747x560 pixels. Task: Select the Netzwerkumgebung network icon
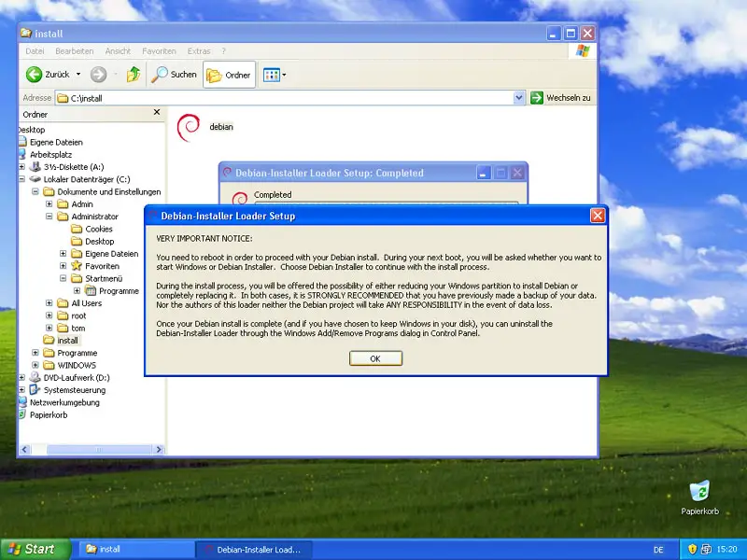pyautogui.click(x=21, y=402)
